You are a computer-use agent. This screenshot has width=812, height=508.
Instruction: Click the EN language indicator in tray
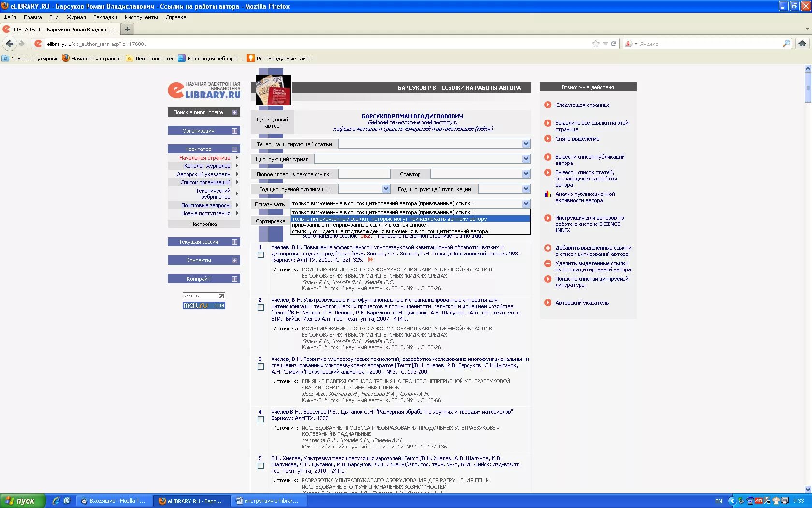719,501
